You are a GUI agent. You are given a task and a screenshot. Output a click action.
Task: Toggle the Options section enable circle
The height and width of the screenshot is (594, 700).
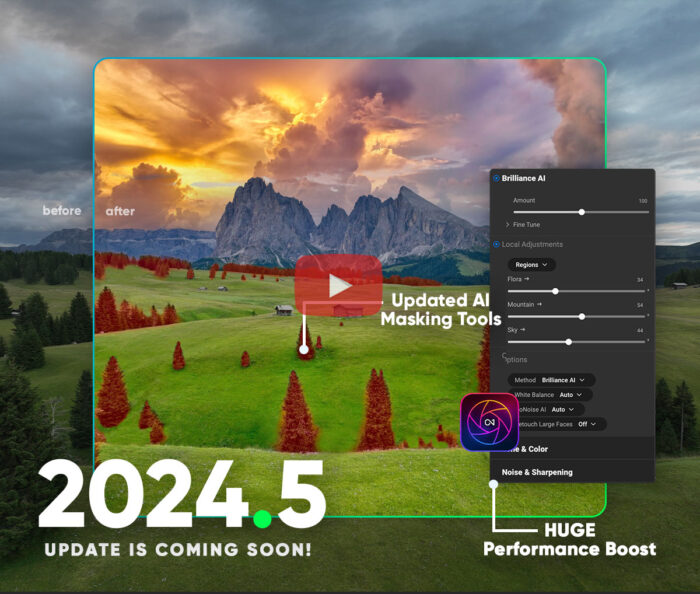[504, 357]
